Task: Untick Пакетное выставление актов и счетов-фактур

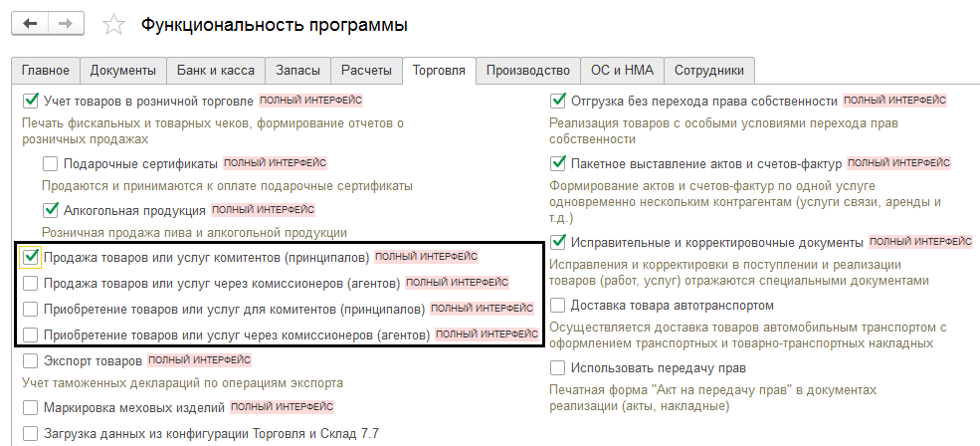Action: [558, 163]
